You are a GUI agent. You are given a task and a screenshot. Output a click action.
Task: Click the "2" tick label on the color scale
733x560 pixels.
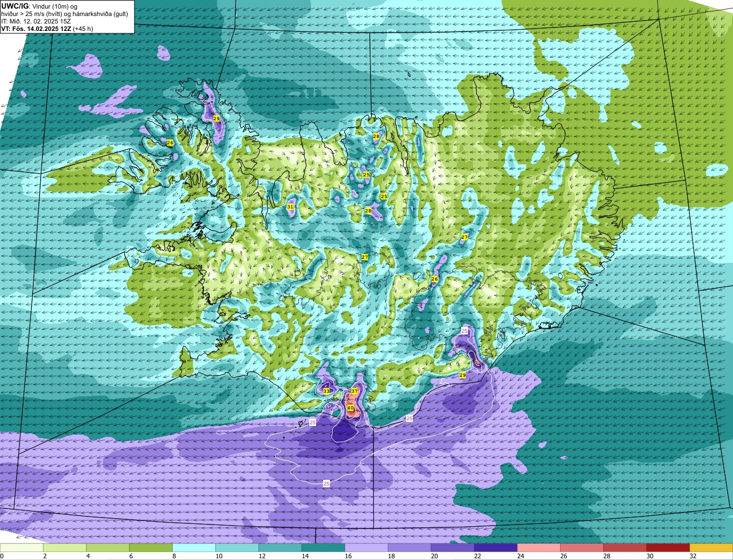click(44, 556)
